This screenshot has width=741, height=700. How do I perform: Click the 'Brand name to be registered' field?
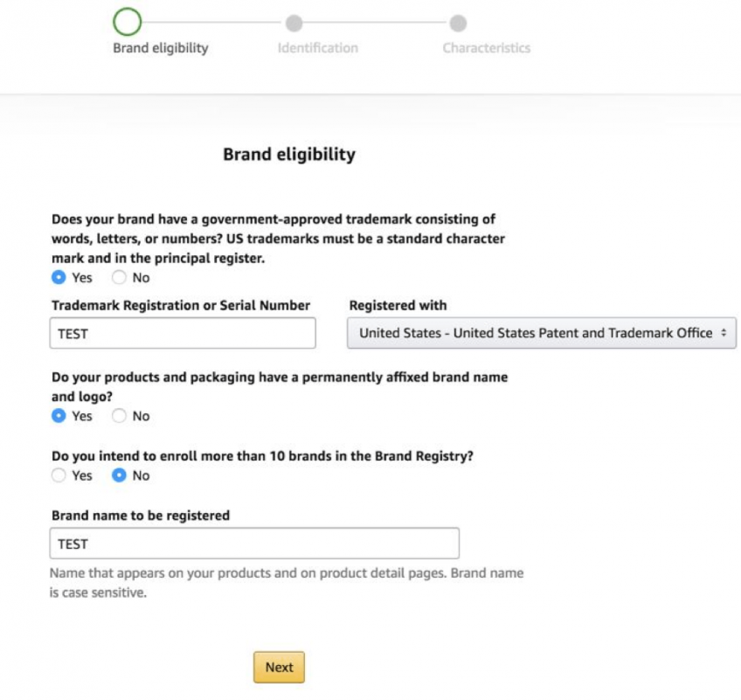click(x=253, y=543)
